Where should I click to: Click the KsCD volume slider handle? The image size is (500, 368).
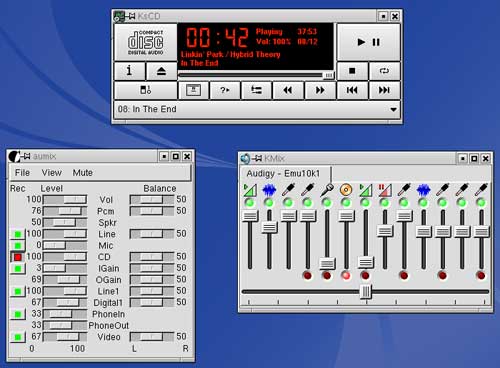tap(328, 75)
